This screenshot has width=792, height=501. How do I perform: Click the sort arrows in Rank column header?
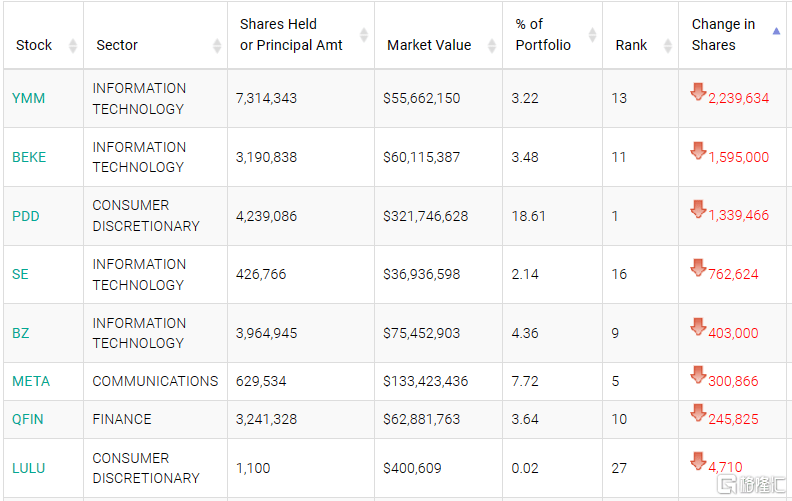pyautogui.click(x=668, y=46)
